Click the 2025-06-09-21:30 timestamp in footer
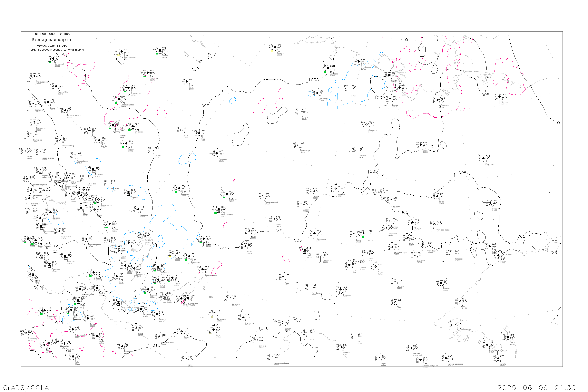 536,387
